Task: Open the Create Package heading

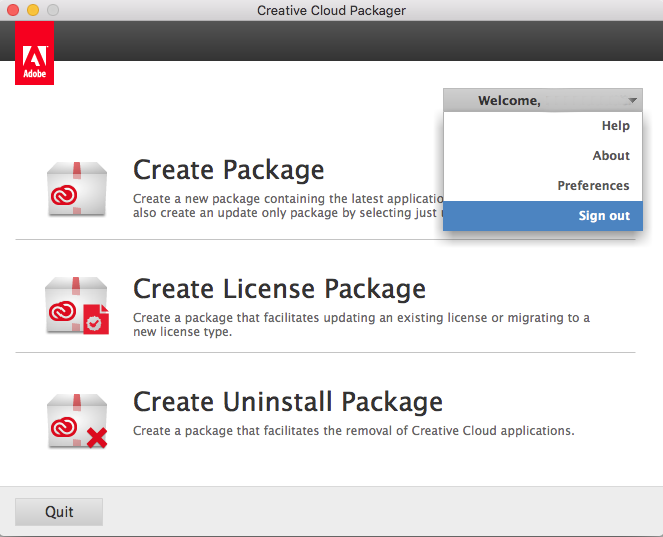Action: coord(228,170)
